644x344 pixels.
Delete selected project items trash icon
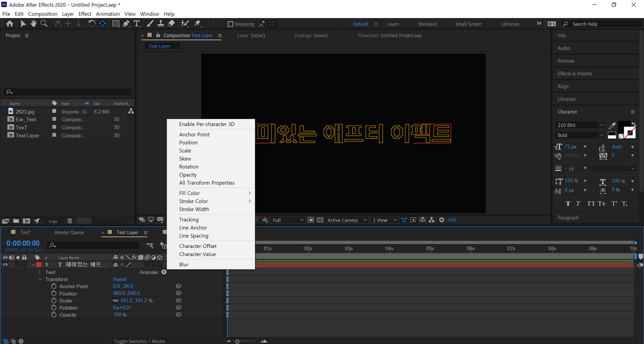pos(70,221)
